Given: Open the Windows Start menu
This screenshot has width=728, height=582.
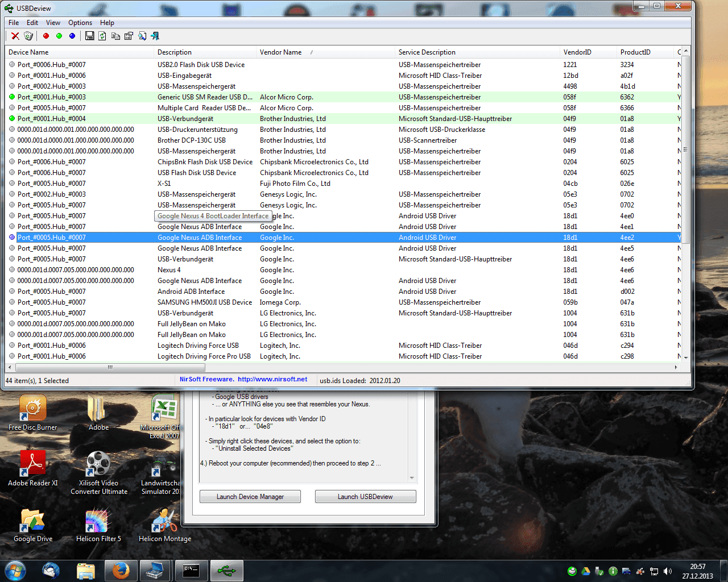Looking at the screenshot, I should coord(15,571).
